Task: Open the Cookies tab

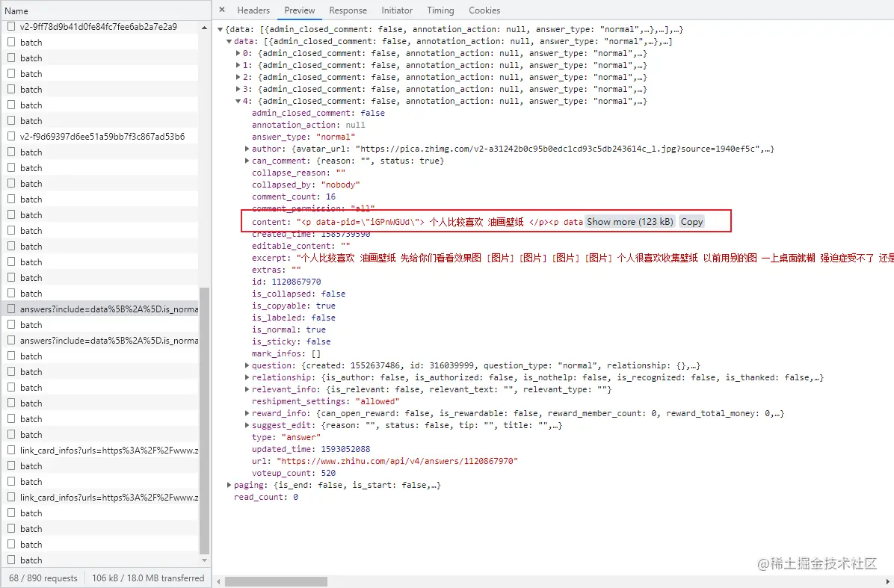Action: tap(484, 10)
